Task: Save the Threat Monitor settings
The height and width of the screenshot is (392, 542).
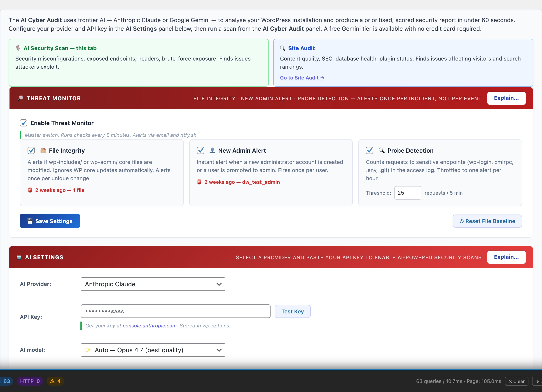Action: (x=50, y=221)
